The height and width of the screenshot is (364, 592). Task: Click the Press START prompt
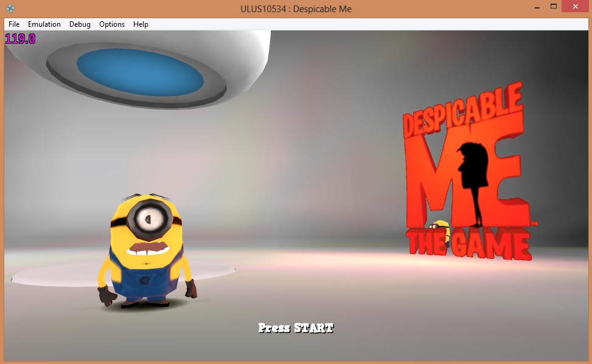[296, 328]
